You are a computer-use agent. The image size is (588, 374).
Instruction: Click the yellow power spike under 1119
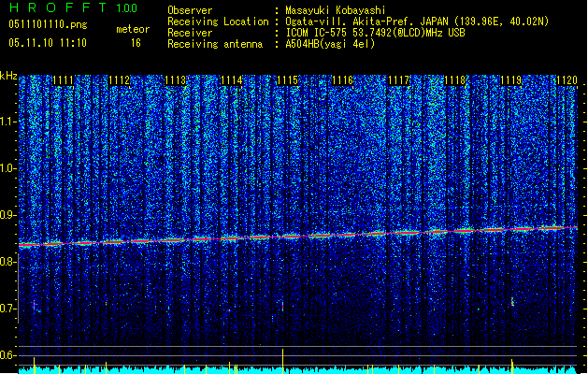point(512,366)
